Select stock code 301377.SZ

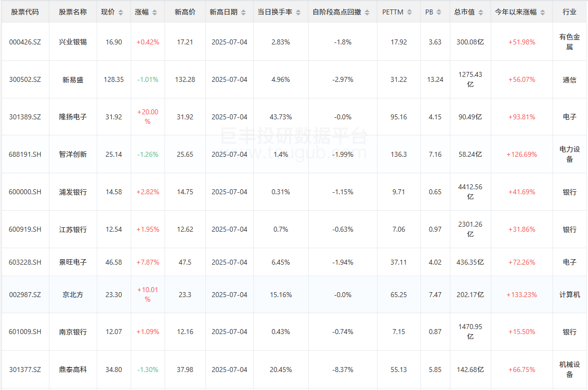tap(25, 370)
